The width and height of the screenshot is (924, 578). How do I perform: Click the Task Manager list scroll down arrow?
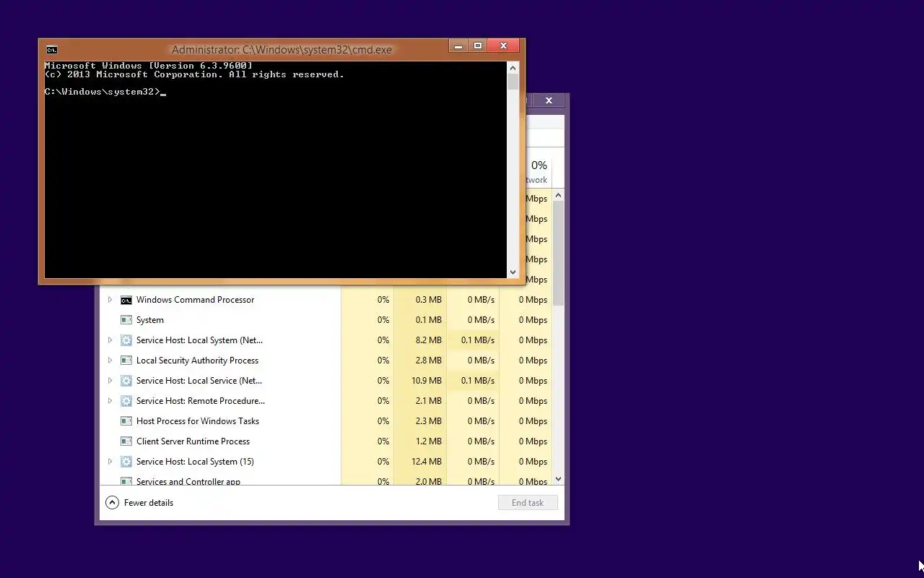558,479
